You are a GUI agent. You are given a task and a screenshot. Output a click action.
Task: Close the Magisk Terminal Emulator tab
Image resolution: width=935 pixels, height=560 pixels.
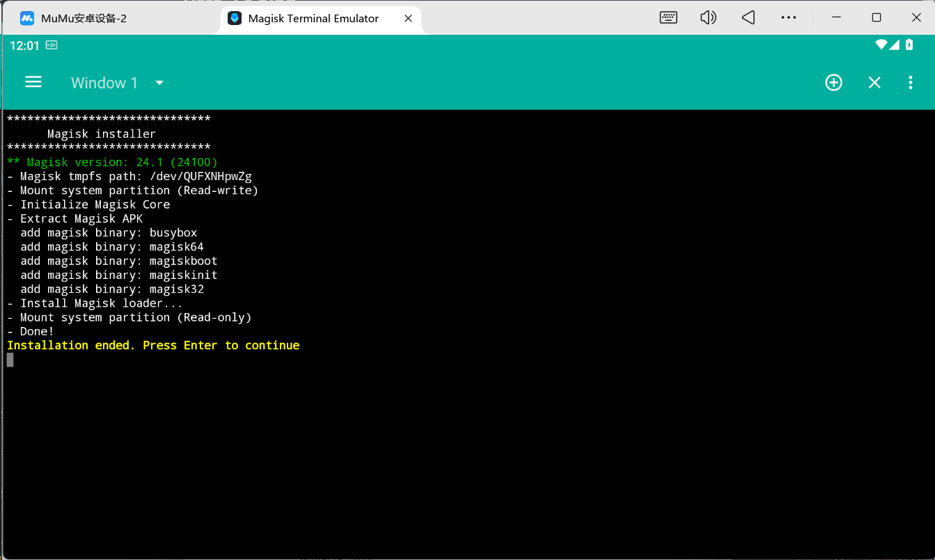click(x=409, y=18)
